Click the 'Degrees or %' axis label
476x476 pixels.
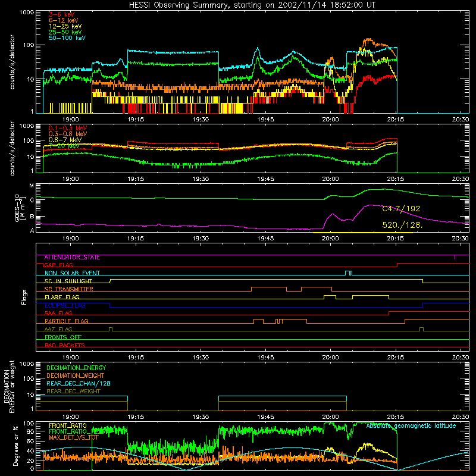(x=15, y=446)
